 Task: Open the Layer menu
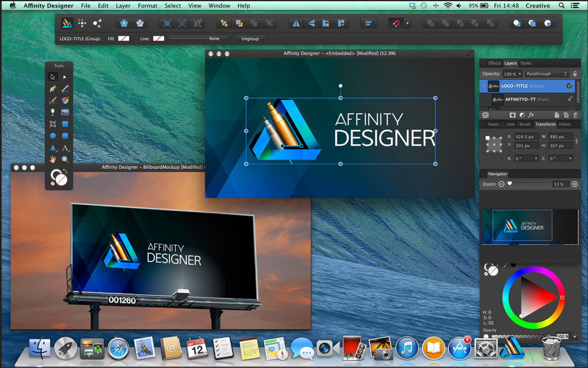pos(123,6)
